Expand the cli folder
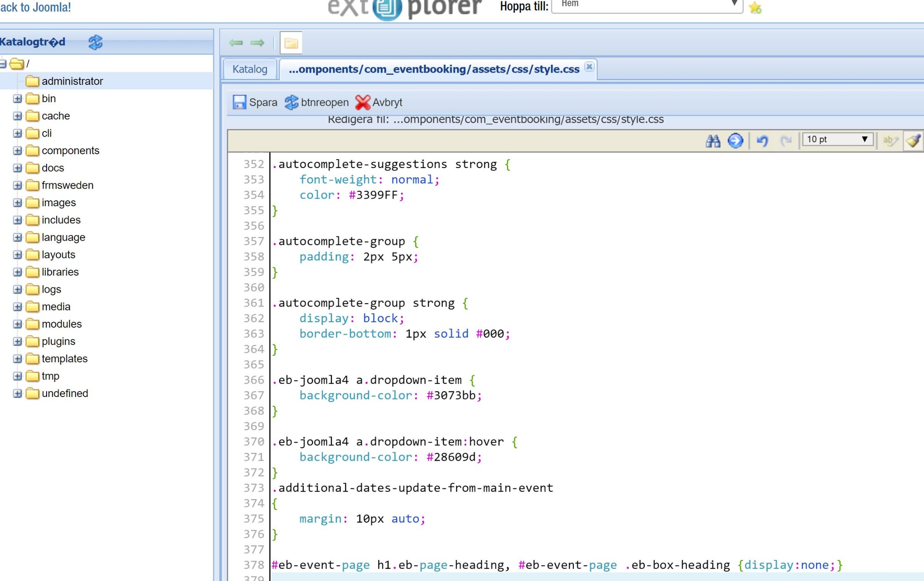 17,133
